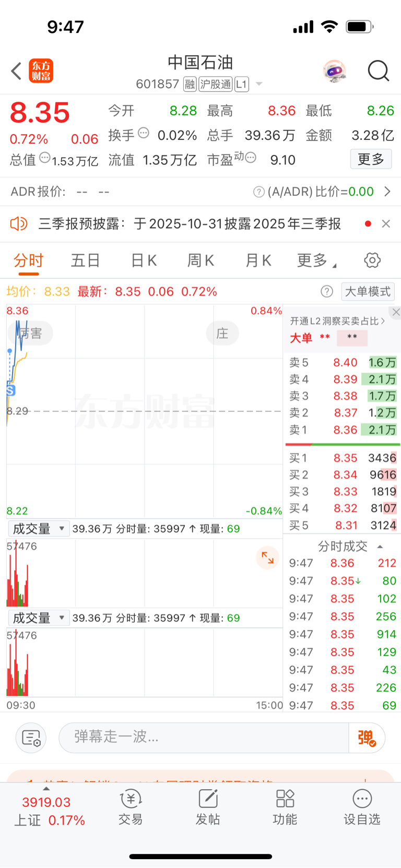The width and height of the screenshot is (401, 868).
Task: Open the 功能 functions icon
Action: click(285, 807)
